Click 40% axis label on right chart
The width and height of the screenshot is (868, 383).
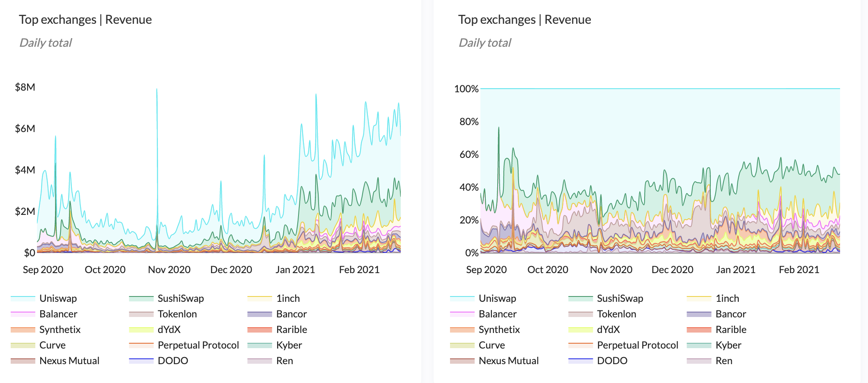(x=469, y=187)
